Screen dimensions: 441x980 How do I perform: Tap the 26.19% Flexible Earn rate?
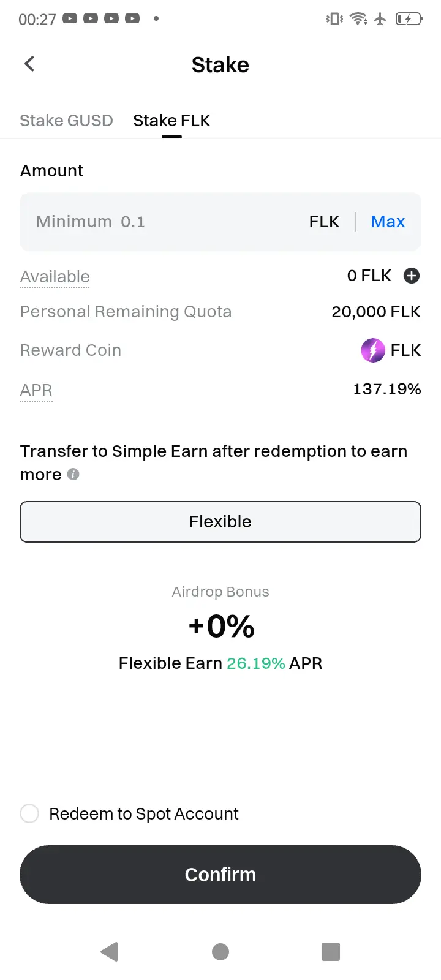pos(256,663)
